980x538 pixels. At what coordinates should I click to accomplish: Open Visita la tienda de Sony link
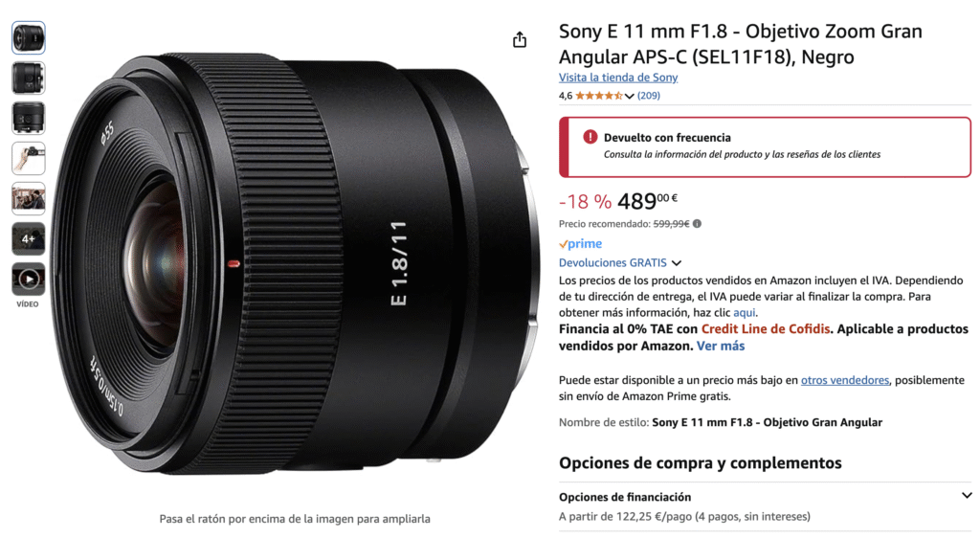(x=618, y=78)
